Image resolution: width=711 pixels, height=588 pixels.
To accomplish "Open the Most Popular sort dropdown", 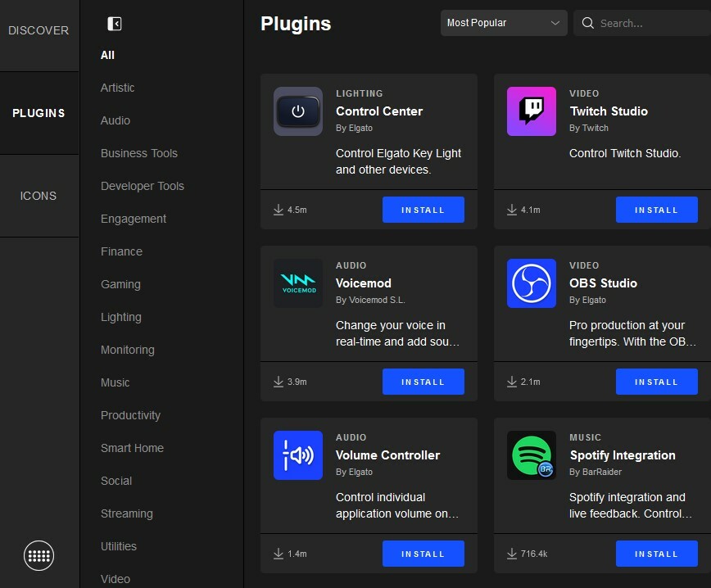I will [x=504, y=23].
